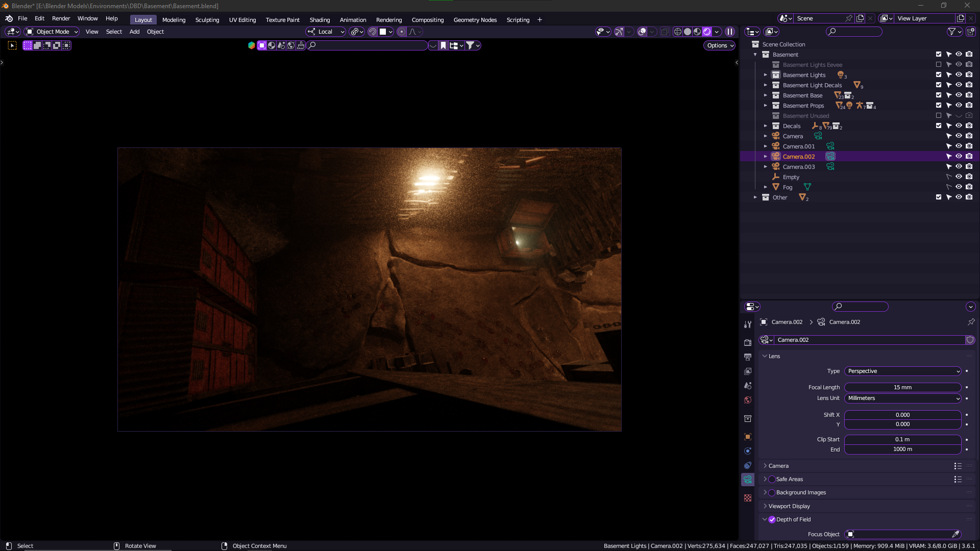Open the Local transform orientation dropdown
This screenshot has width=980, height=551.
point(326,32)
